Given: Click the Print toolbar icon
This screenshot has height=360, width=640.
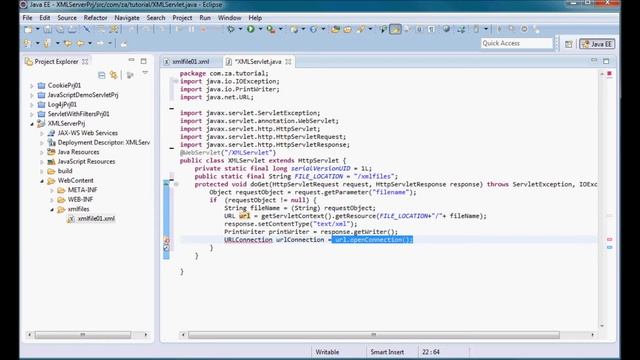Looking at the screenshot, I should point(72,29).
